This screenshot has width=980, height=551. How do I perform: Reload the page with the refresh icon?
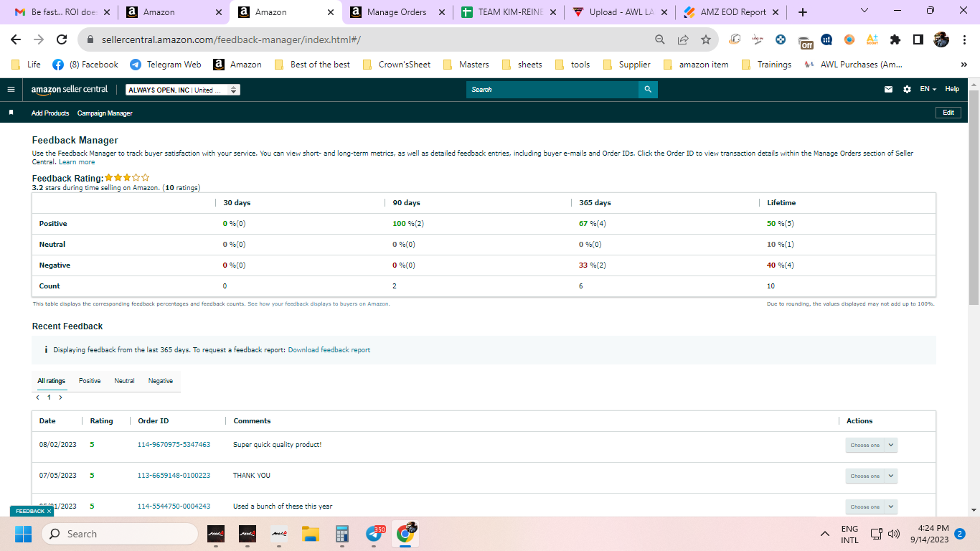pyautogui.click(x=62, y=39)
